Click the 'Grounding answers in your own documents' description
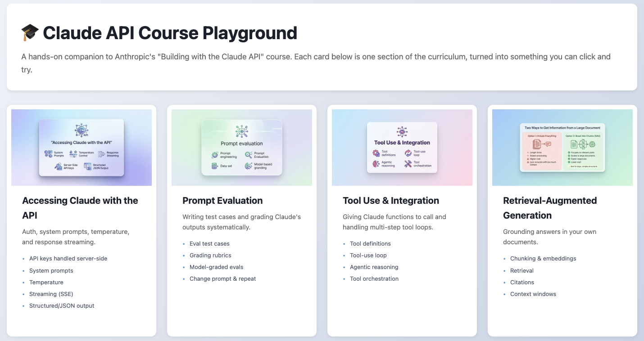The width and height of the screenshot is (644, 341). [549, 237]
